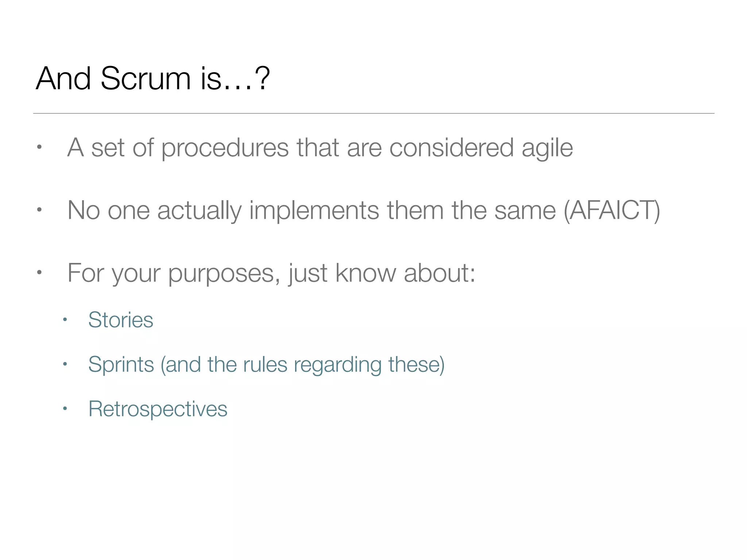Click the word "(AFAICT)" in the second bullet
The height and width of the screenshot is (560, 747).
[612, 210]
